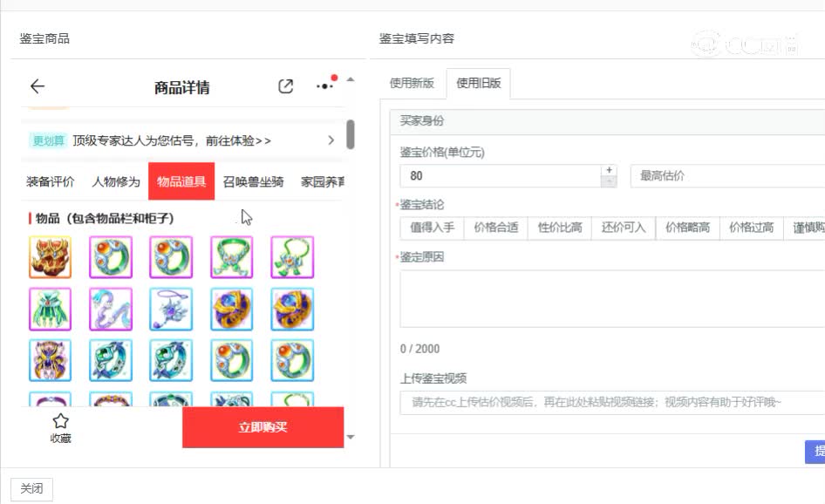This screenshot has width=825, height=504.
Task: Increase the 鉴宝价格 with the plus stepper
Action: coord(609,170)
